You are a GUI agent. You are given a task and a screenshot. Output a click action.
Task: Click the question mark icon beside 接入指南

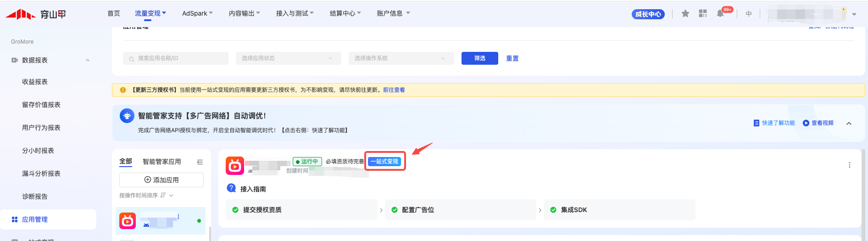pos(232,188)
